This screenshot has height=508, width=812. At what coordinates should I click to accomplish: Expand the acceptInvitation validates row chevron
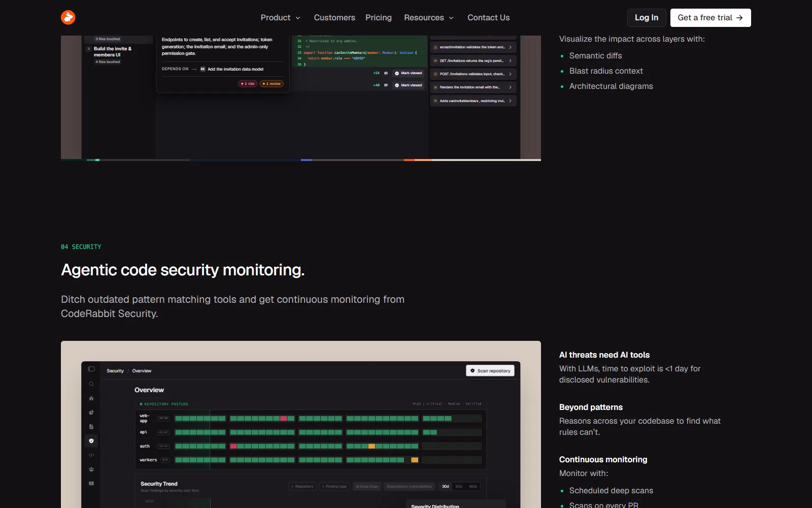click(510, 47)
